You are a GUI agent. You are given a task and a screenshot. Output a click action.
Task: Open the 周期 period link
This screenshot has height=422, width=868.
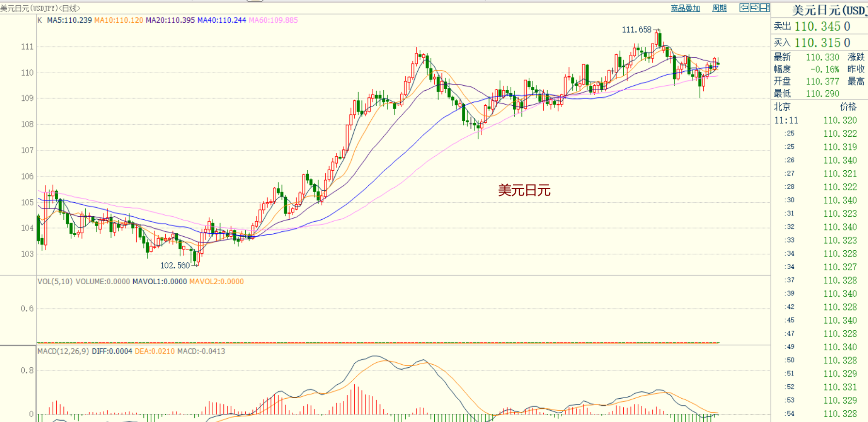719,8
